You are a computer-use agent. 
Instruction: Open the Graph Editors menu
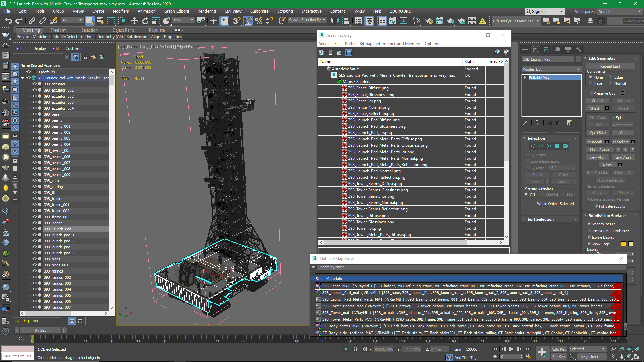point(176,11)
